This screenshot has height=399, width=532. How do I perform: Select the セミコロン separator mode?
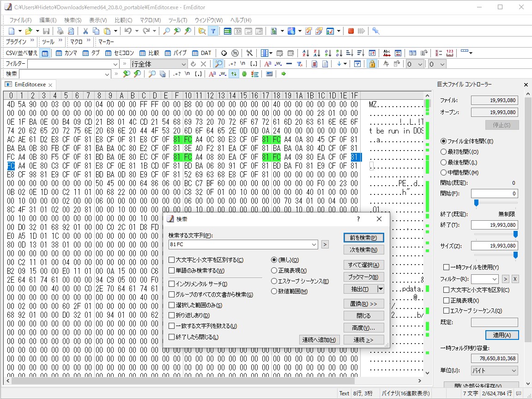point(120,53)
